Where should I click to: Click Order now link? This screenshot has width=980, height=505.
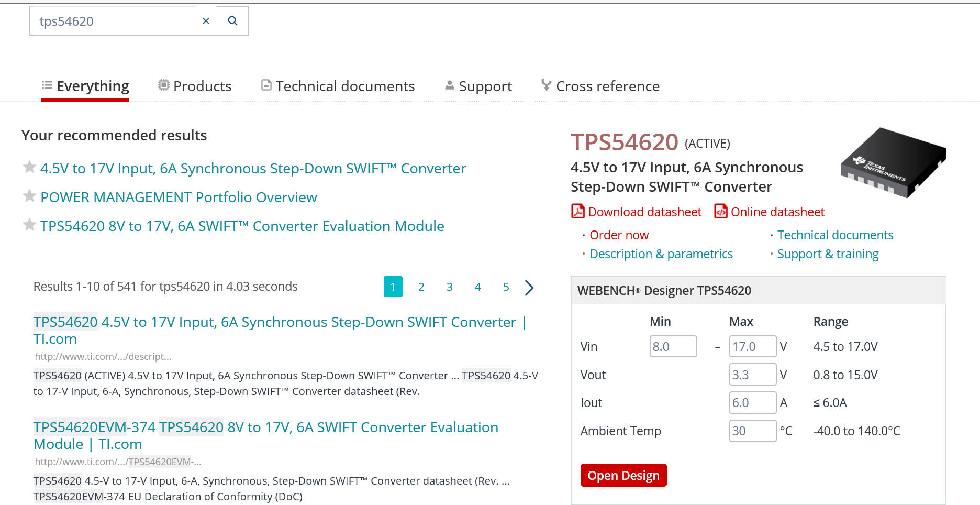(x=619, y=235)
